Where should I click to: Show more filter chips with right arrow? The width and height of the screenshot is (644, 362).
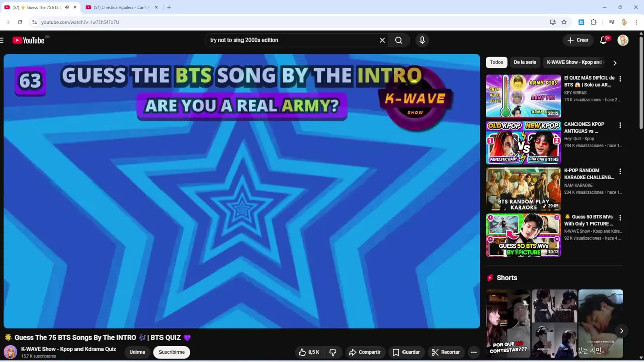coord(614,63)
